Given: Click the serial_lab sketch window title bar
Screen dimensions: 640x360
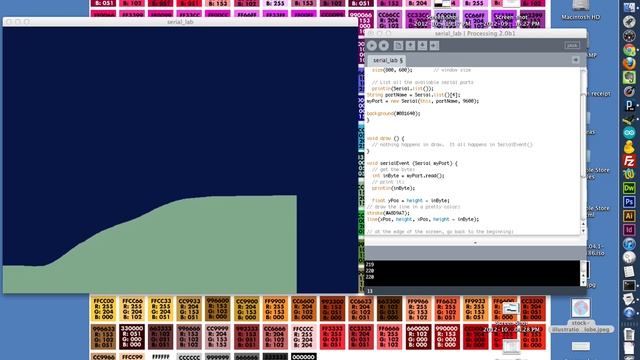Looking at the screenshot, I should pos(180,22).
